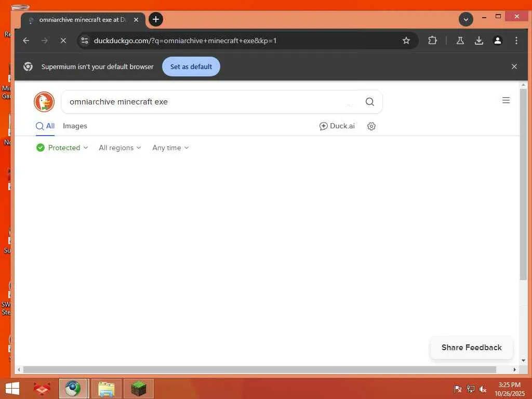
Task: Open the three-dot browser menu
Action: point(516,41)
